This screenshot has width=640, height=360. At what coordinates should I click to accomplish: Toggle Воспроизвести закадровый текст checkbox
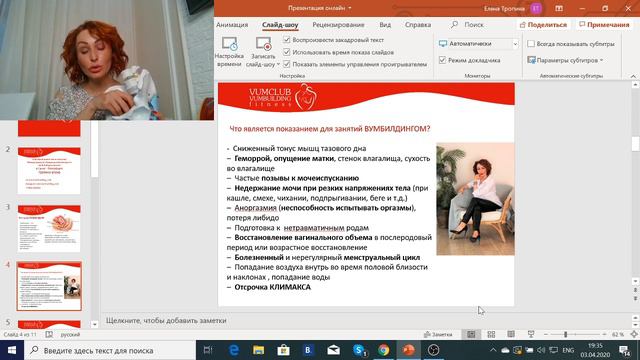pos(287,40)
